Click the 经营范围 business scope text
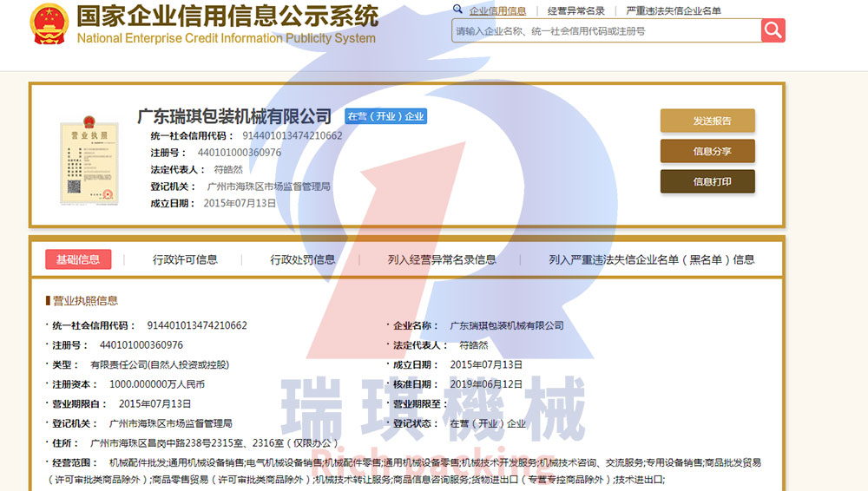 click(x=404, y=471)
